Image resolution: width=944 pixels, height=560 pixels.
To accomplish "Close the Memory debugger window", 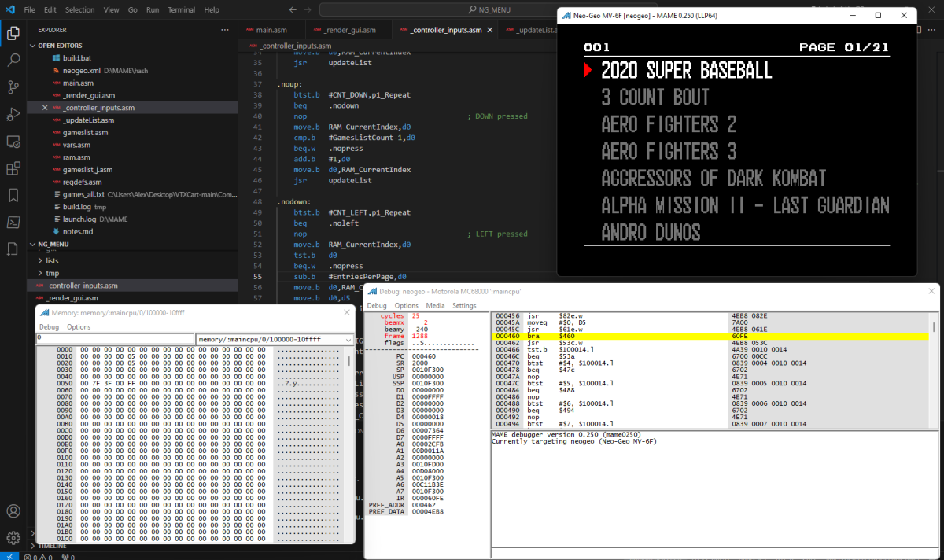I will pyautogui.click(x=346, y=312).
